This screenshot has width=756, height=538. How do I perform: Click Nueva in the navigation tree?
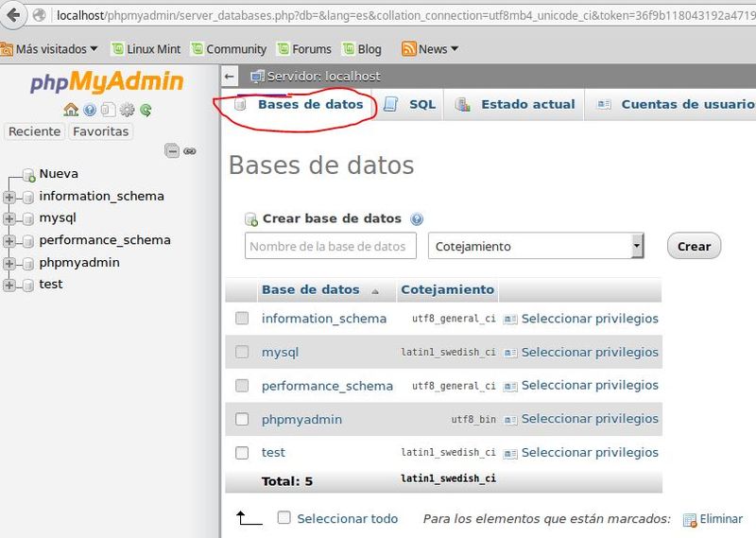click(59, 174)
